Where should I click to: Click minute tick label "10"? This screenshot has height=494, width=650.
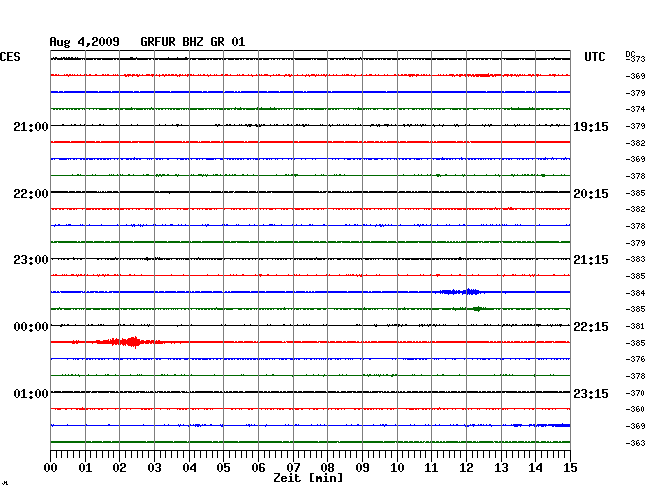click(397, 467)
